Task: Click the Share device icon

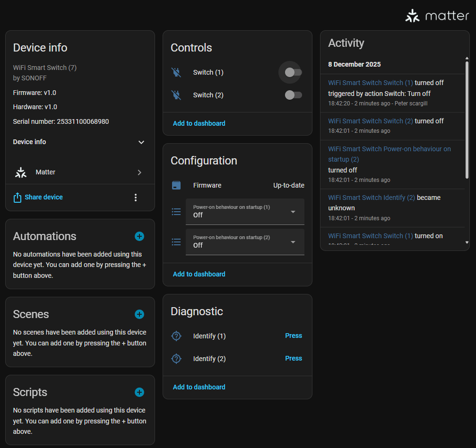Action: (x=17, y=198)
